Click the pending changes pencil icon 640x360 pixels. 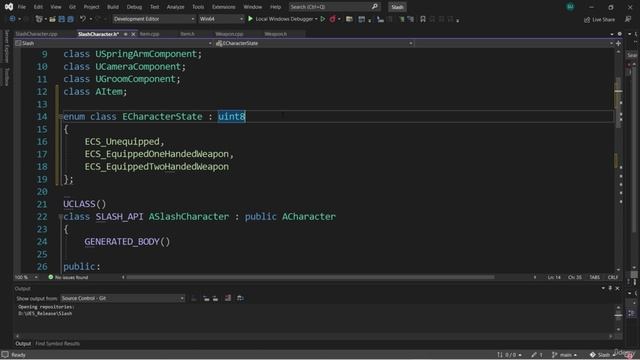coord(534,355)
